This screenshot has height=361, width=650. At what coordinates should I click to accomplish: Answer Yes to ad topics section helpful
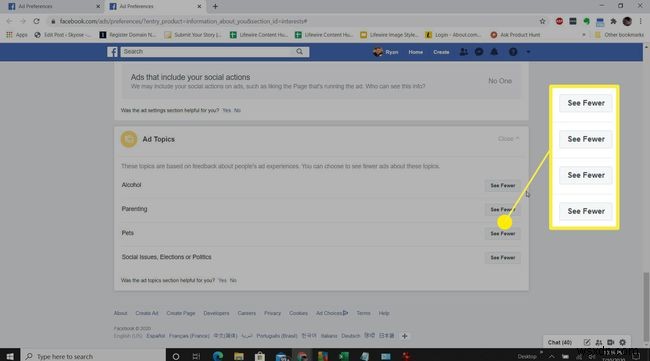(222, 281)
